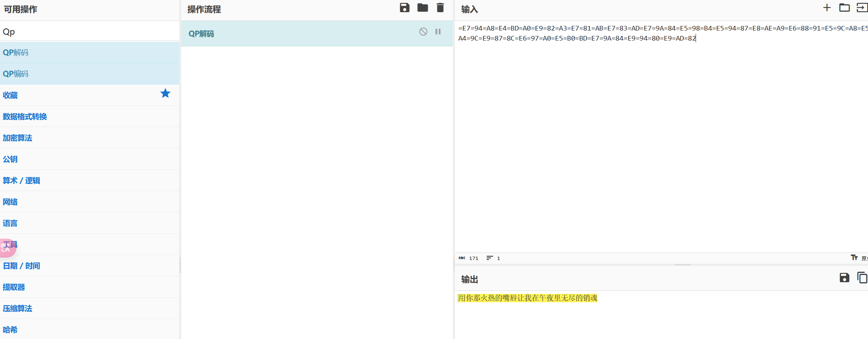
Task: Expand the 加密算法 category
Action: [18, 138]
